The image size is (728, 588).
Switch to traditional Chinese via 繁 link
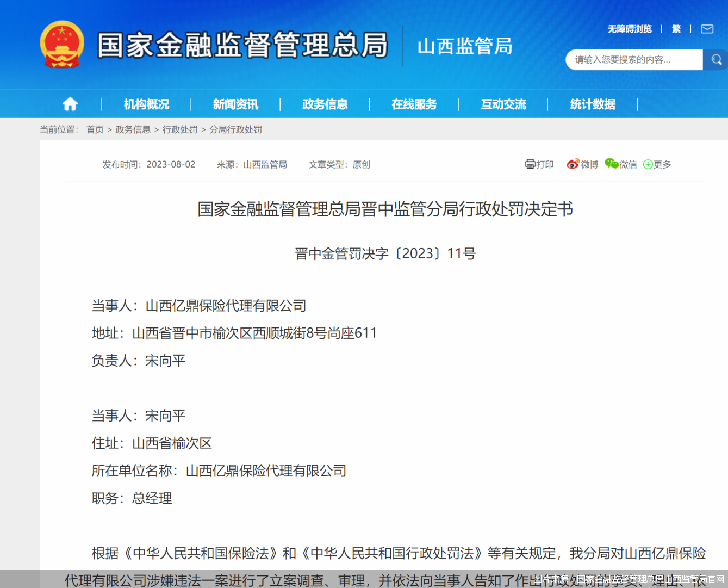(676, 29)
